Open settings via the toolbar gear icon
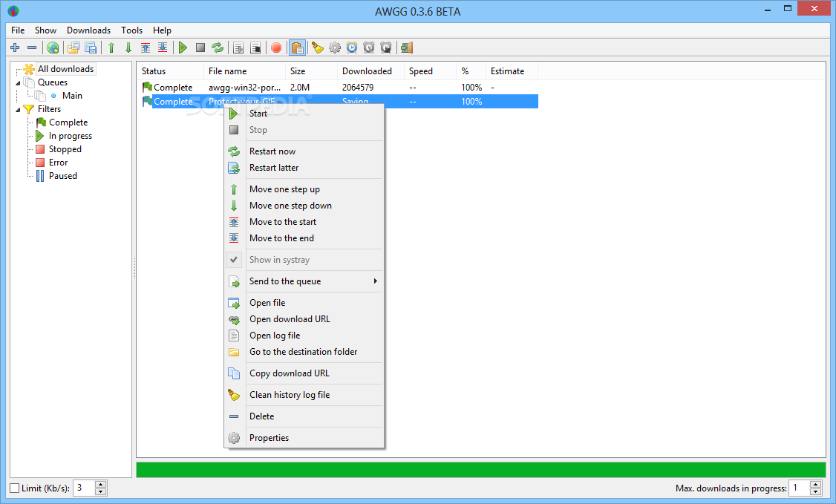 335,48
